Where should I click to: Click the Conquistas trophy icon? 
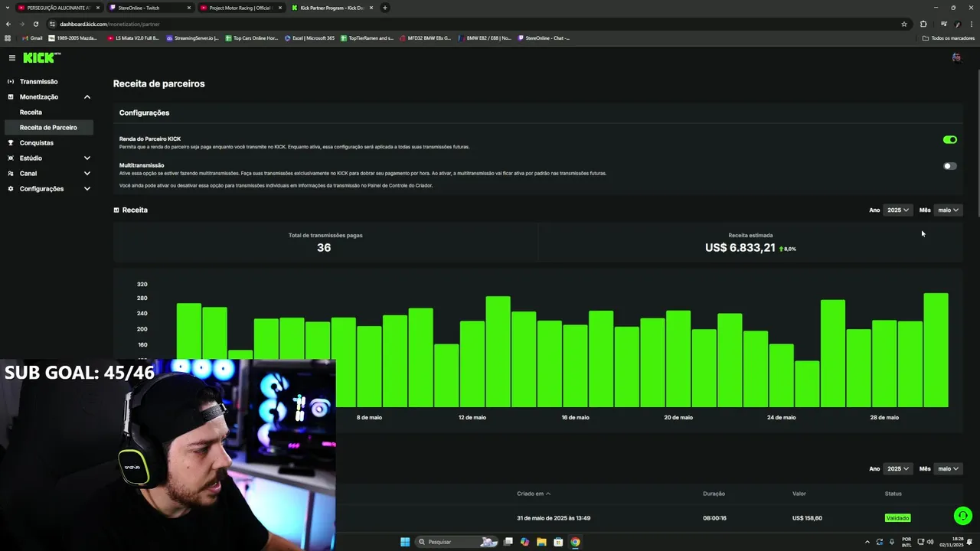[x=11, y=142]
